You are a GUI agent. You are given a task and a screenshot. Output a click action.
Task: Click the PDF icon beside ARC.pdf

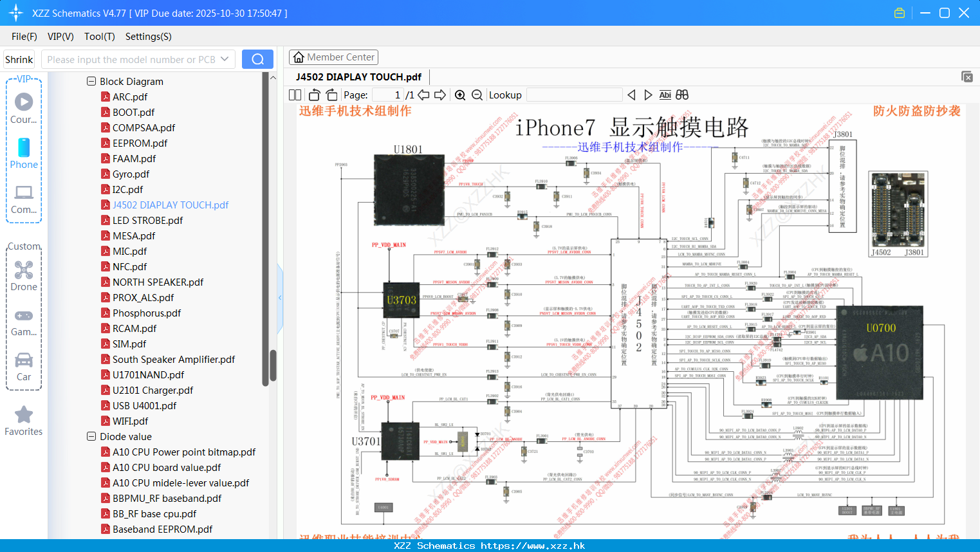coord(105,97)
